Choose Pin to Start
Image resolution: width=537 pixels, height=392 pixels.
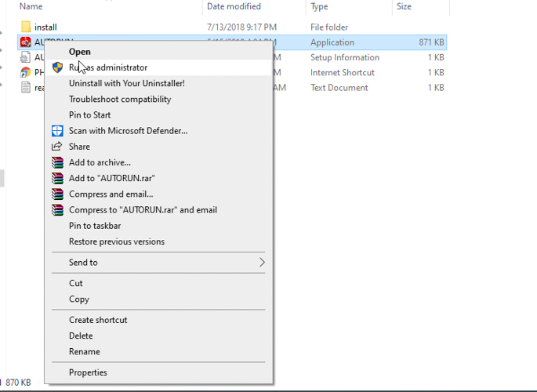tap(89, 115)
